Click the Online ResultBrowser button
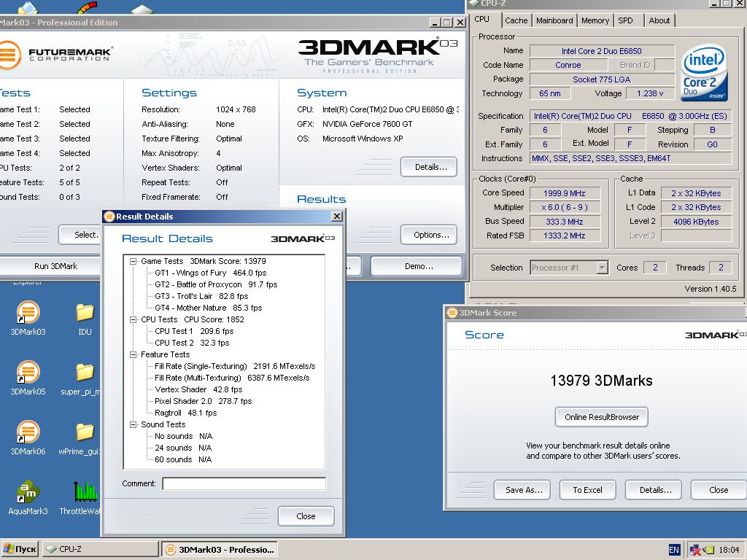Image resolution: width=747 pixels, height=560 pixels. [x=602, y=417]
